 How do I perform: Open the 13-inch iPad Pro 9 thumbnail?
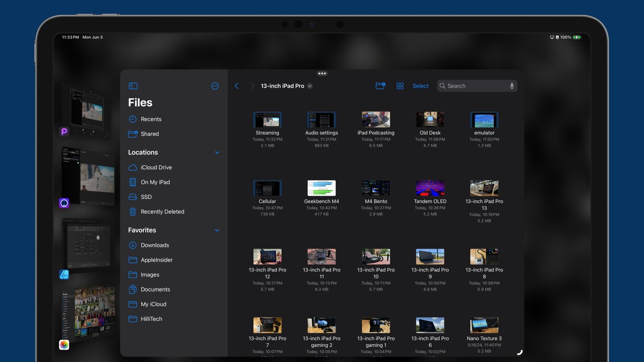click(x=430, y=257)
